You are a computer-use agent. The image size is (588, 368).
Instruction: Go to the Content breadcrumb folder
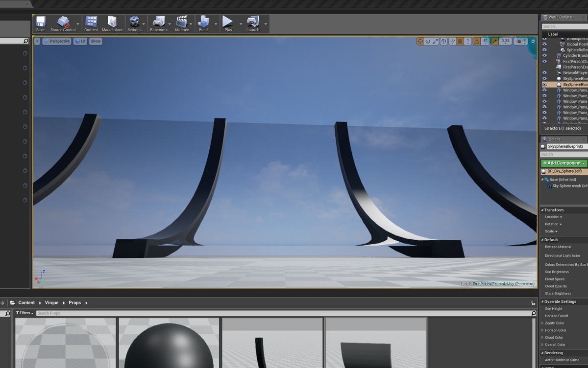tap(26, 303)
